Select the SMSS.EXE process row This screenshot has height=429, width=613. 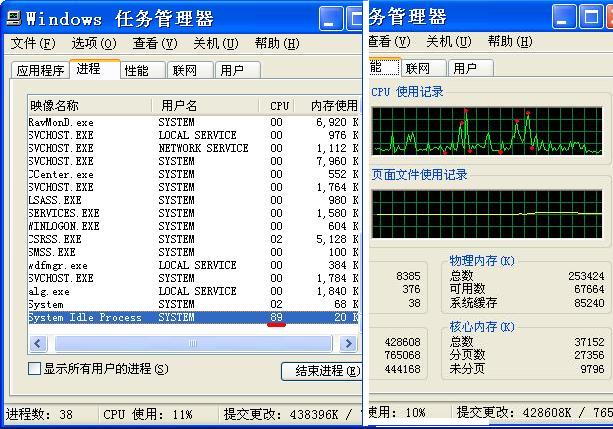[x=194, y=252]
